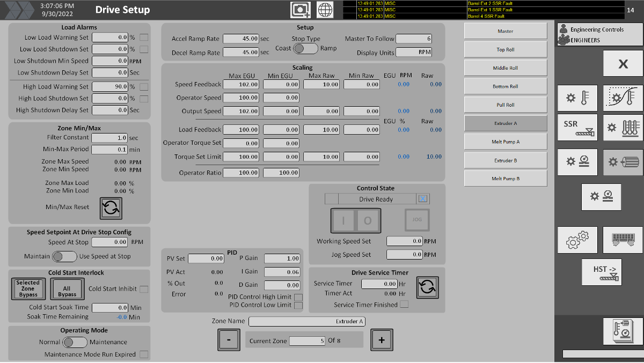
Task: Open the gear-and-gauge icon just above the double gears
Action: [601, 197]
